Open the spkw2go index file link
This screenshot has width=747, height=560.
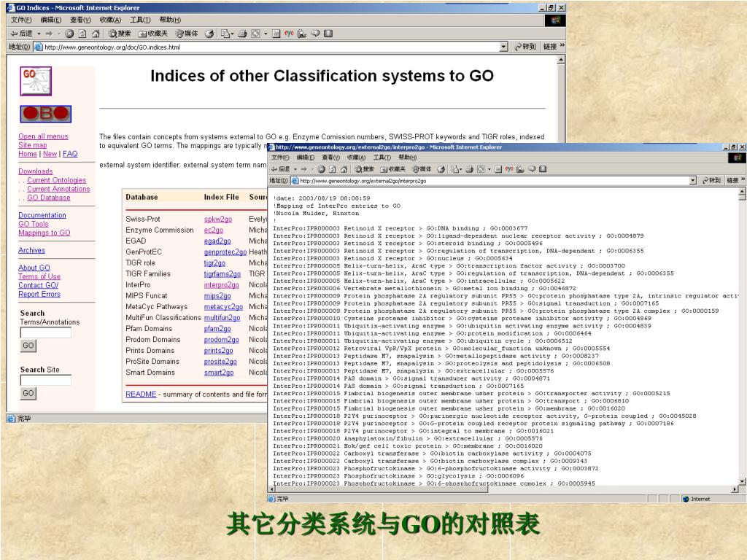[x=218, y=219]
